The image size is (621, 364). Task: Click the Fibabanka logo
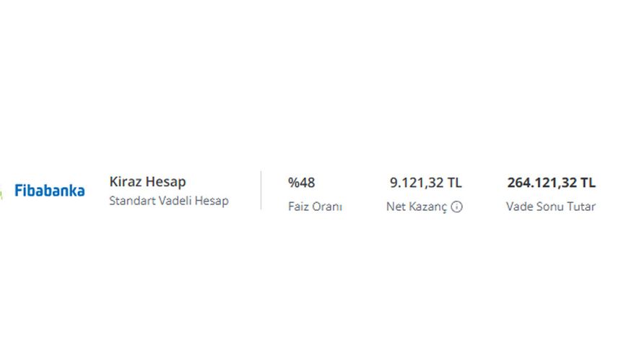(x=50, y=191)
